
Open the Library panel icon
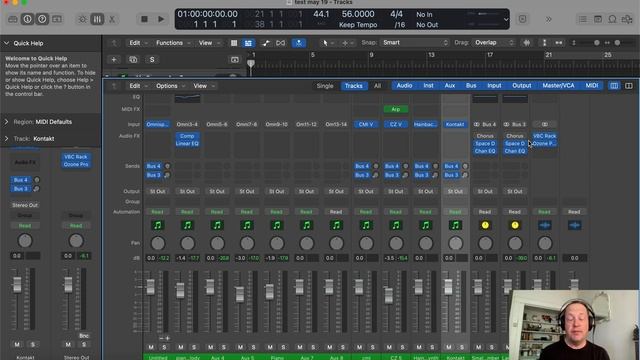[13, 19]
